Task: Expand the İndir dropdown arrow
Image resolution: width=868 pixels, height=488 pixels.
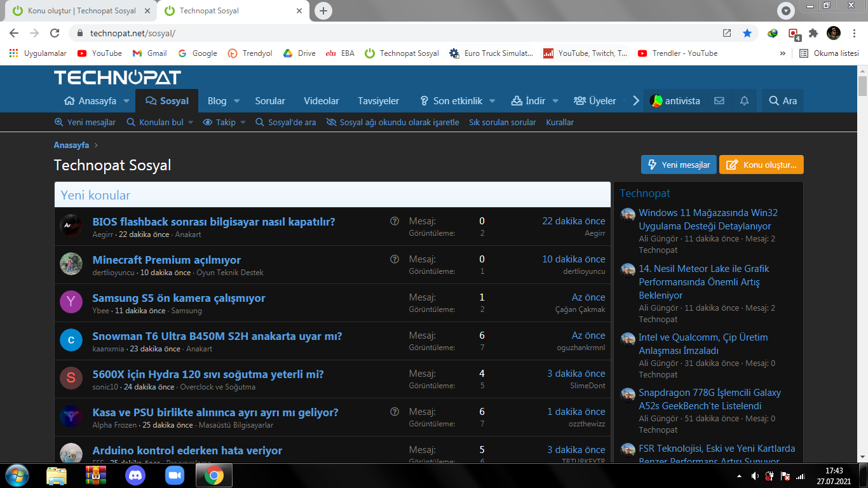Action: (x=555, y=101)
